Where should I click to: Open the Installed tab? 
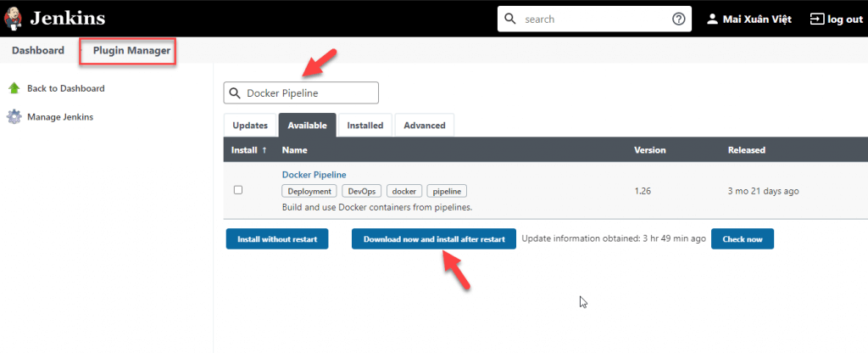pos(364,126)
